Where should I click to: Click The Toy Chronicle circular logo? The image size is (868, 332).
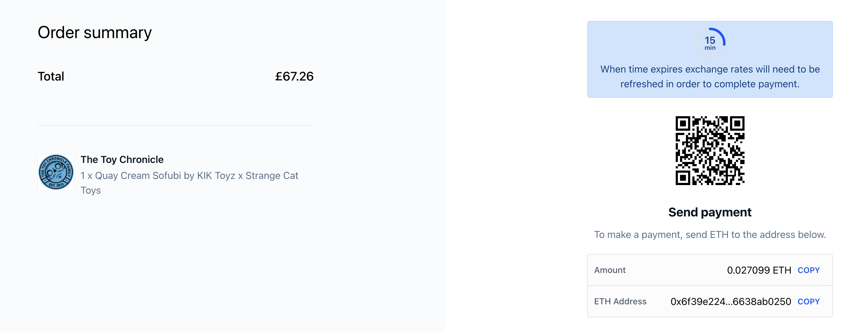pos(56,172)
